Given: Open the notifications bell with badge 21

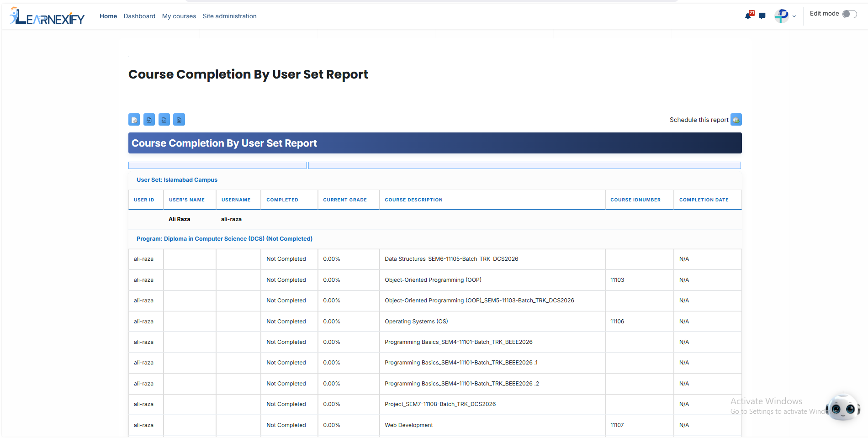Looking at the screenshot, I should pyautogui.click(x=748, y=15).
